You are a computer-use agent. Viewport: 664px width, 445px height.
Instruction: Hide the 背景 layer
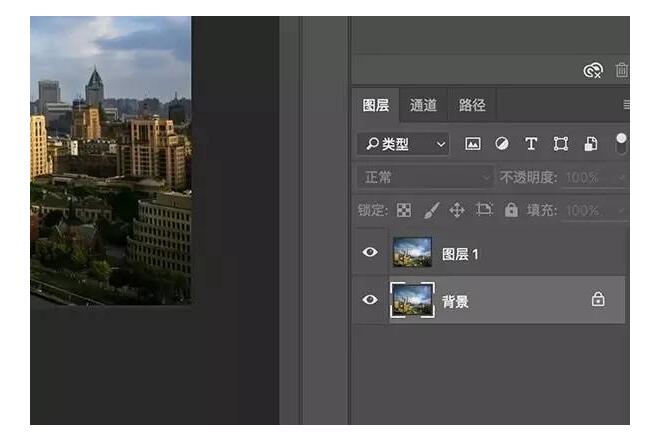pyautogui.click(x=370, y=300)
